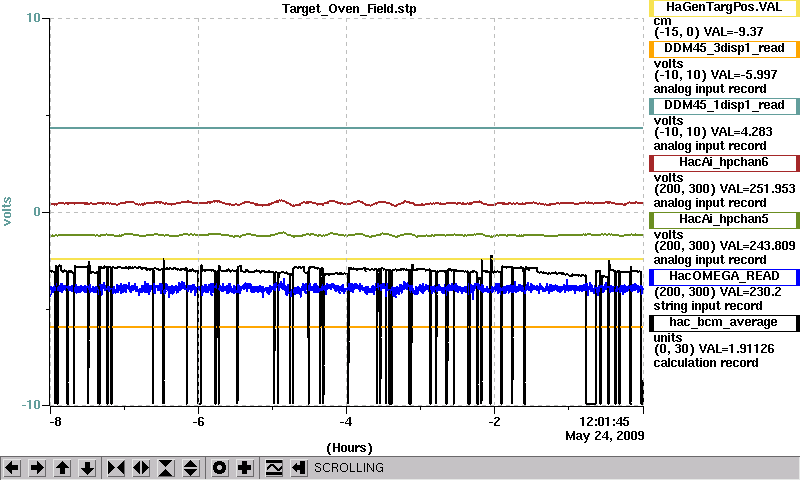Screen dimensions: 800x480
Task: Pan the graph left with arrow button
Action: tap(12, 468)
